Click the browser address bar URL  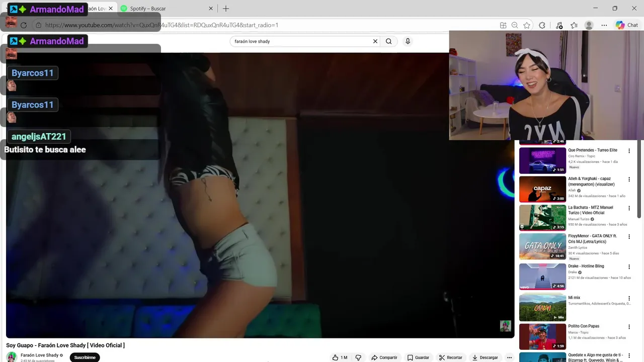coord(162,25)
